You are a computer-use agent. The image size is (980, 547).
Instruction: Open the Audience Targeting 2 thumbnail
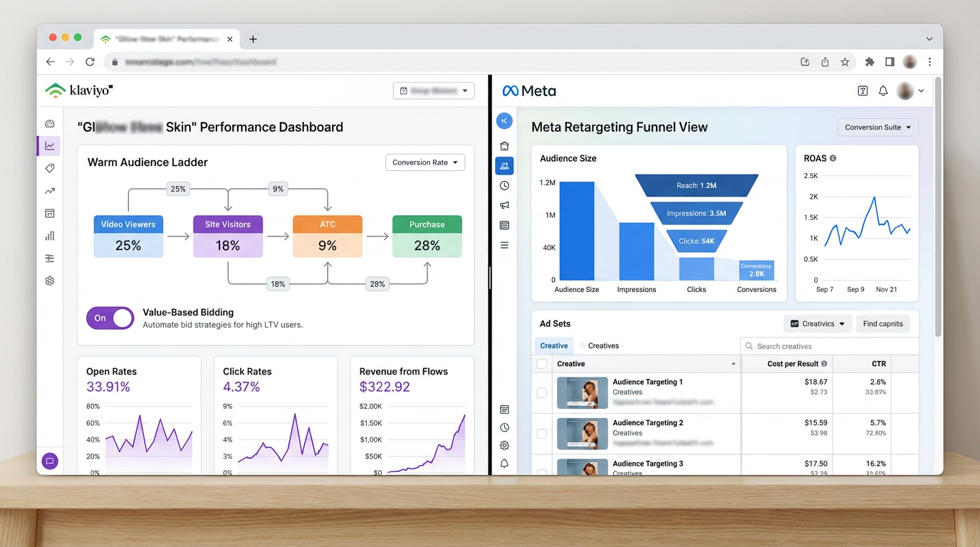[582, 434]
